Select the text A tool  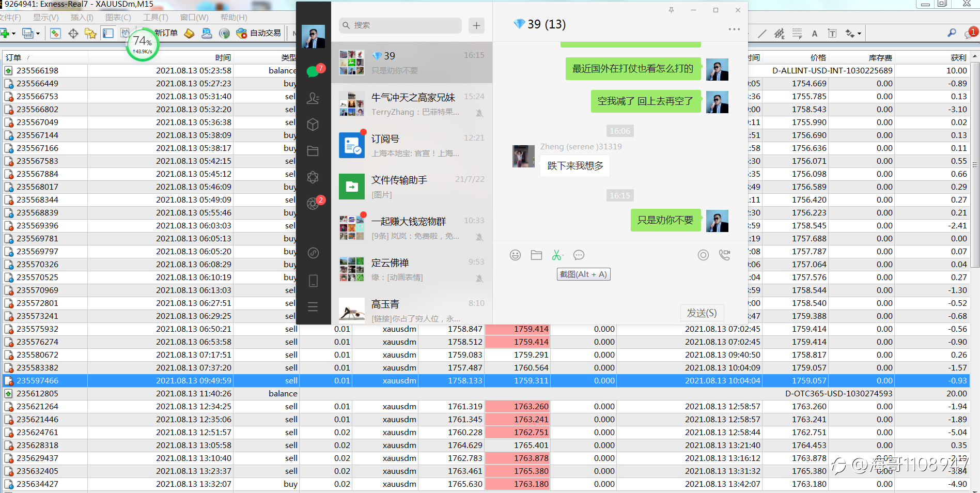[815, 34]
